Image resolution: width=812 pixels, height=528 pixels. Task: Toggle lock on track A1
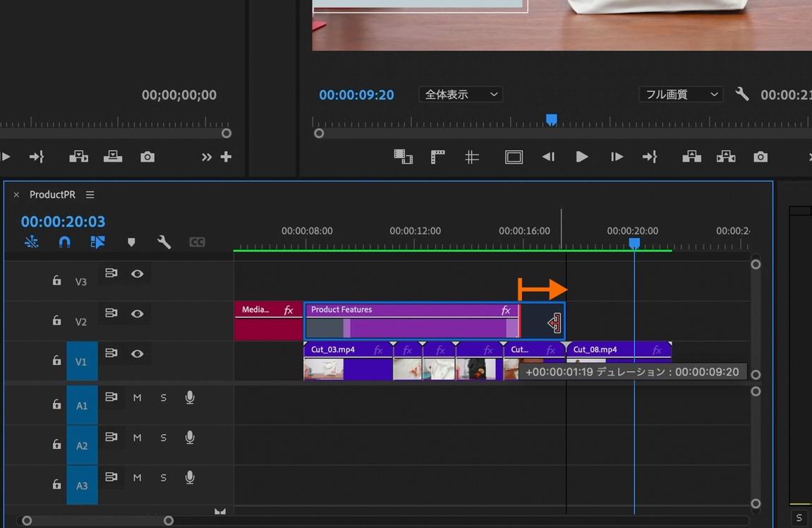coord(56,404)
